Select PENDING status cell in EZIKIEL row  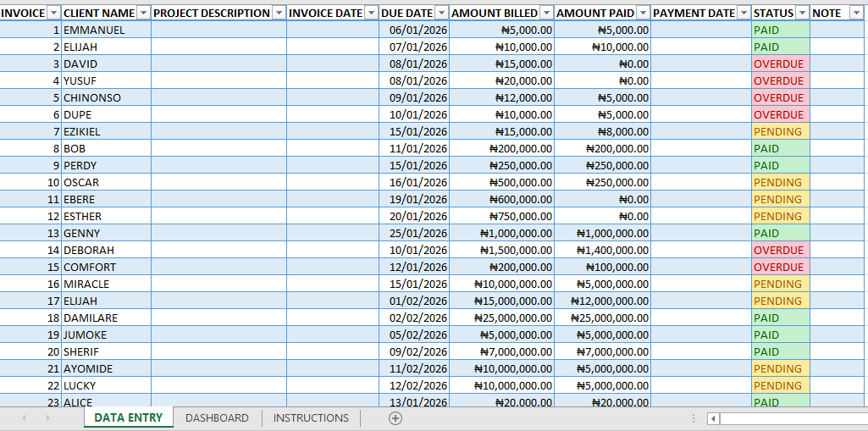pos(781,132)
